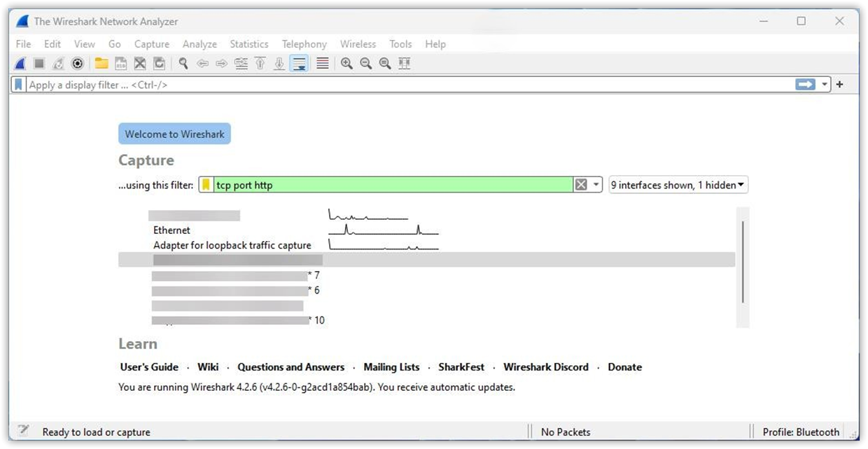The height and width of the screenshot is (449, 868).
Task: Visit the Wireshark Discord link
Action: (x=546, y=367)
